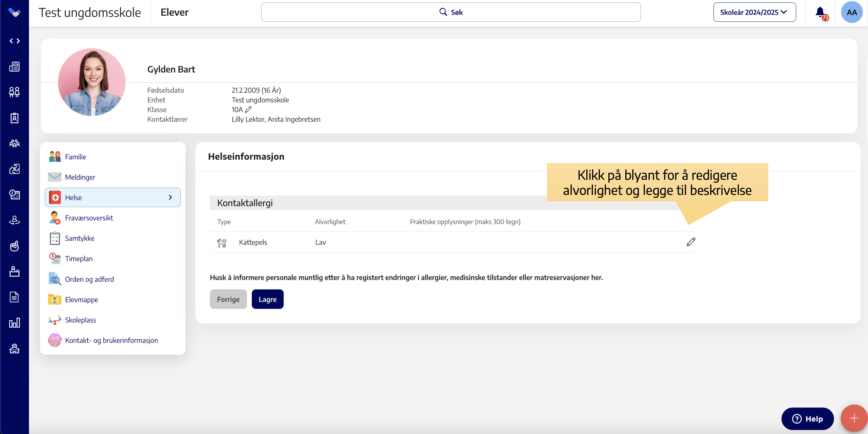Edit class with pencil next to 10A
The width and height of the screenshot is (868, 434).
(x=248, y=109)
